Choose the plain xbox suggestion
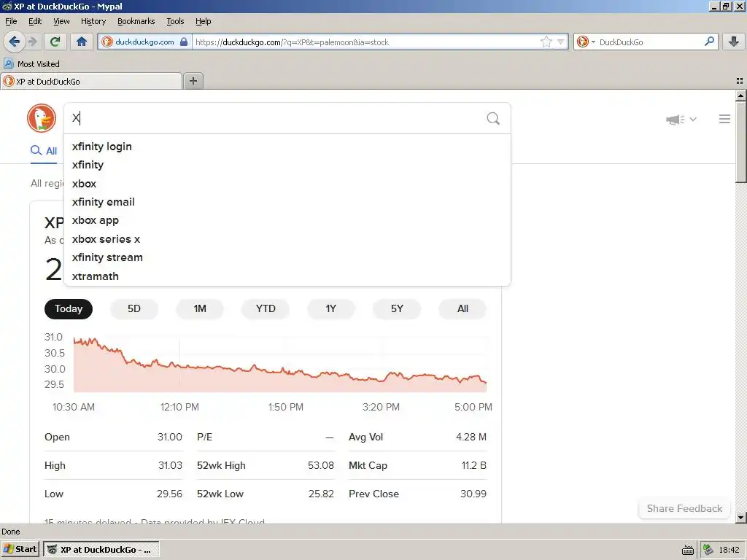This screenshot has height=560, width=747. pyautogui.click(x=287, y=183)
